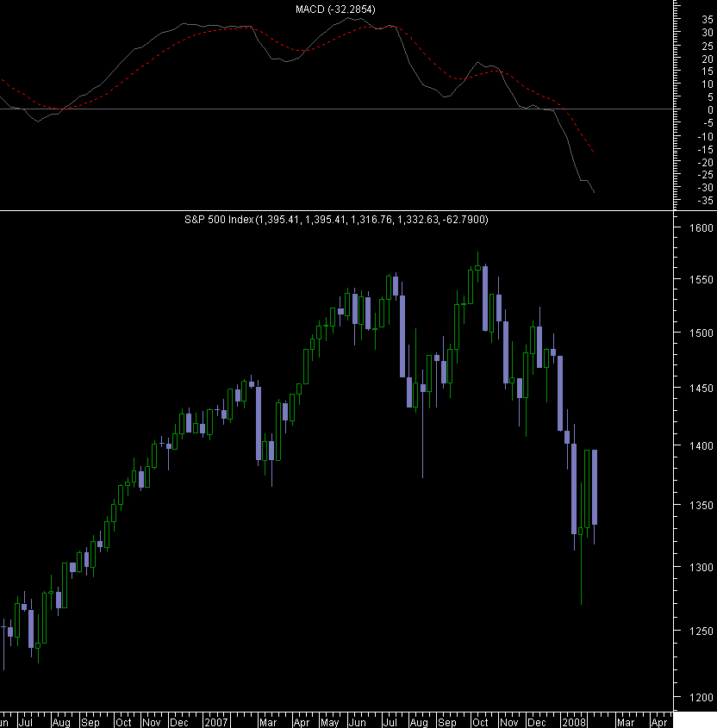This screenshot has height=728, width=717.
Task: Click the May label on date axis
Action: click(x=330, y=723)
